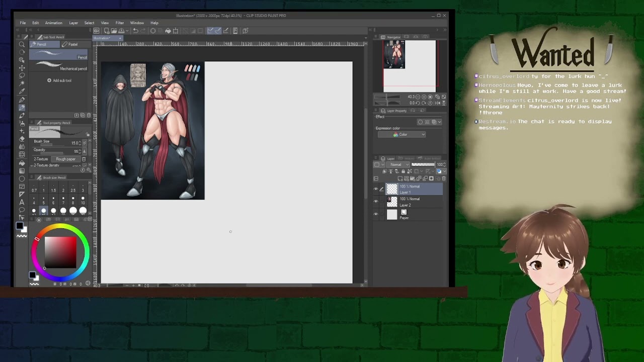This screenshot has width=644, height=362.
Task: Select the Move layer tool
Action: (22, 68)
